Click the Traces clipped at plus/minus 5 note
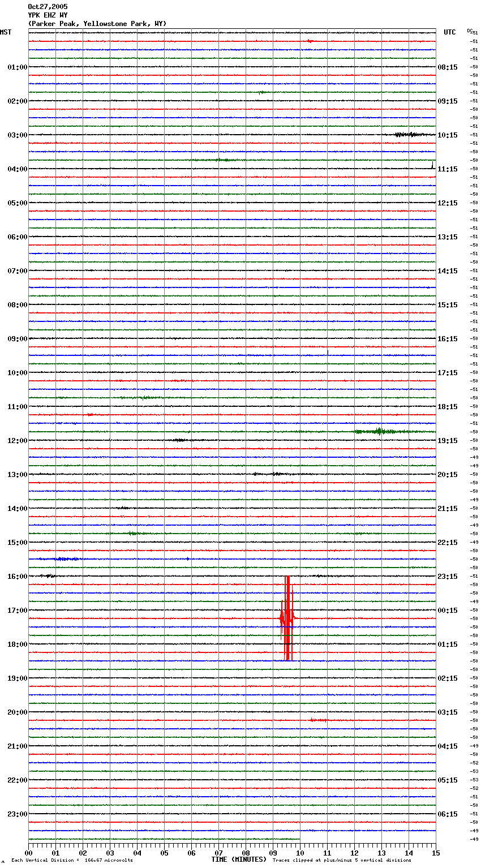 [342, 861]
